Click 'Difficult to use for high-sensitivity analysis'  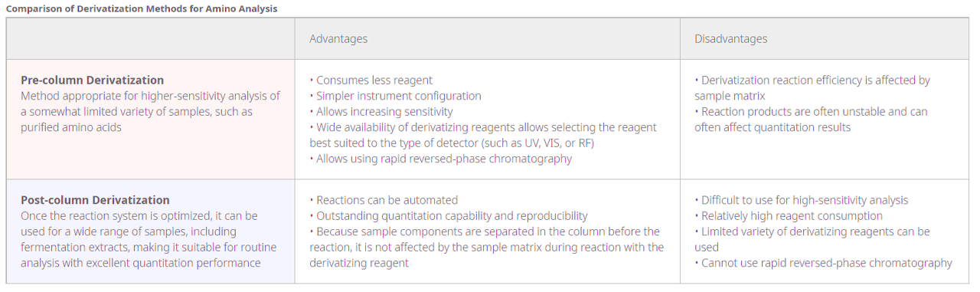802,200
